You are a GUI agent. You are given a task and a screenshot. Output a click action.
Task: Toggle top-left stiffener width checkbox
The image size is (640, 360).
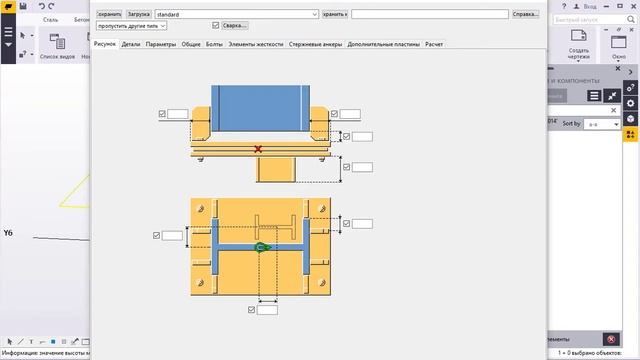162,114
